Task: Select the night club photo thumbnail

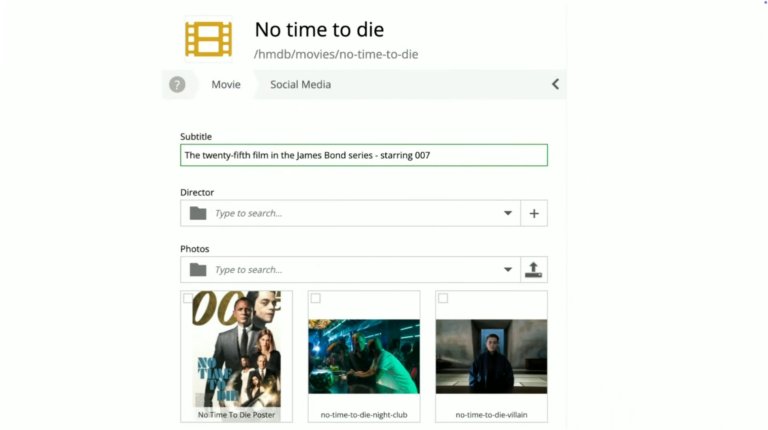Action: pyautogui.click(x=363, y=356)
